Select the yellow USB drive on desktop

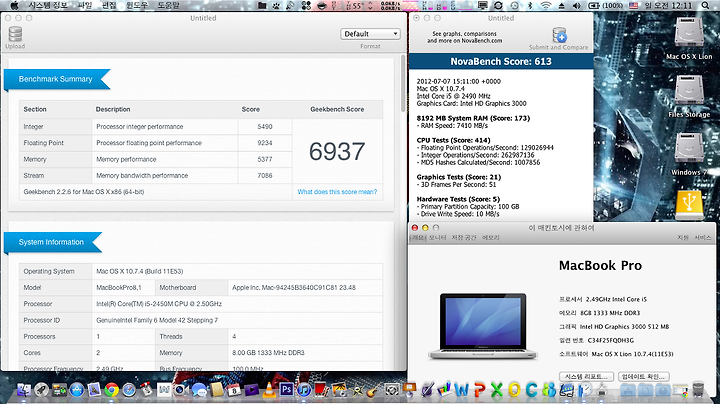pyautogui.click(x=689, y=204)
